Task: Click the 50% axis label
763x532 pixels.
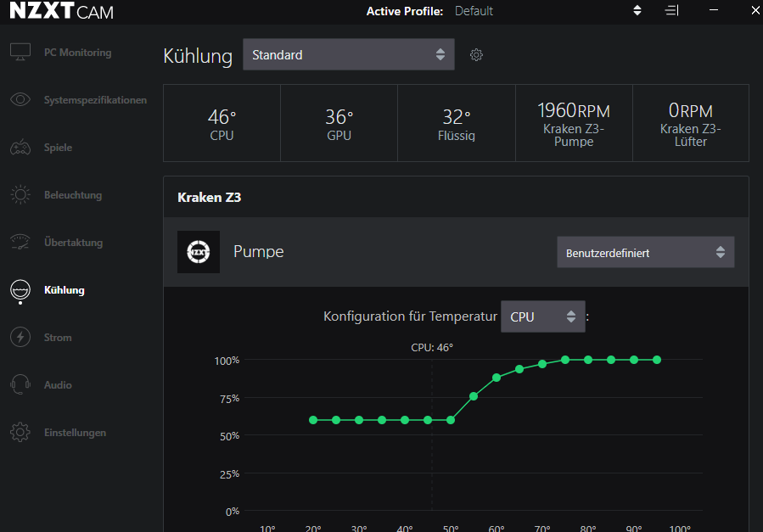Action: 230,436
